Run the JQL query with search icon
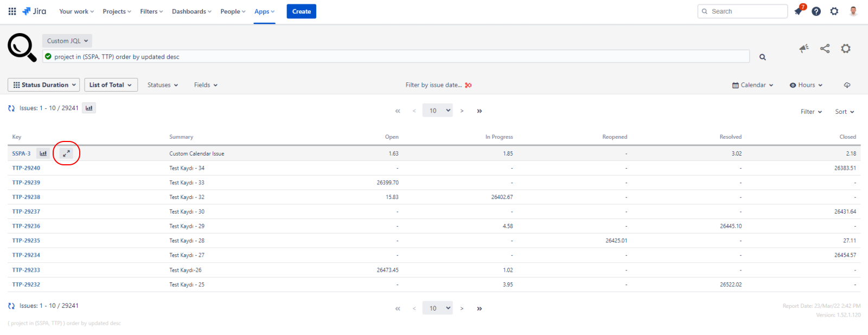The width and height of the screenshot is (868, 335). pos(762,57)
